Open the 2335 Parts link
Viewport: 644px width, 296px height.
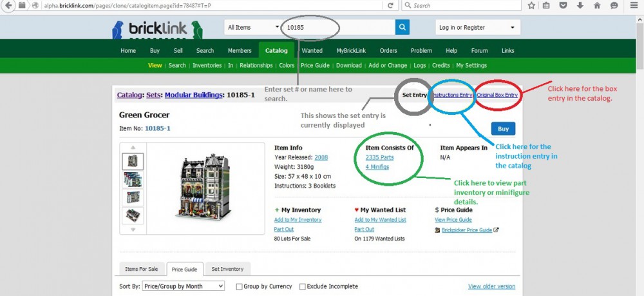tap(379, 157)
